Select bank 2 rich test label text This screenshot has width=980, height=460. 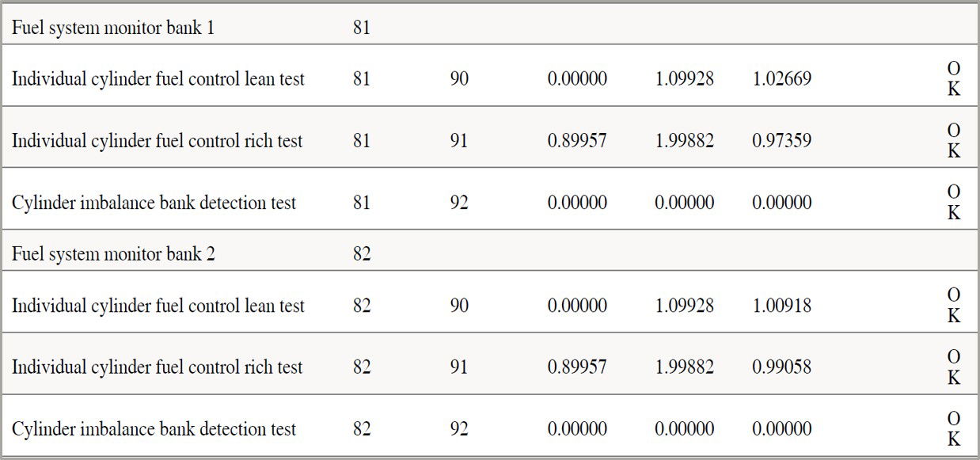157,367
